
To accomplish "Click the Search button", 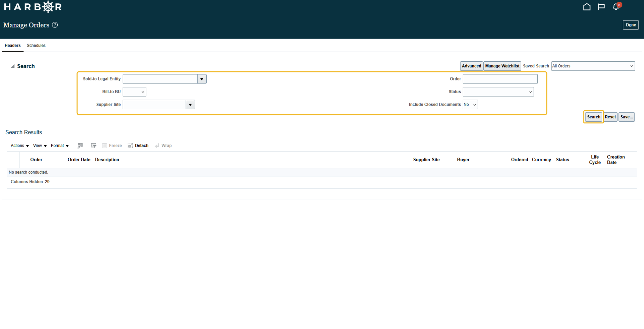I will (x=593, y=117).
